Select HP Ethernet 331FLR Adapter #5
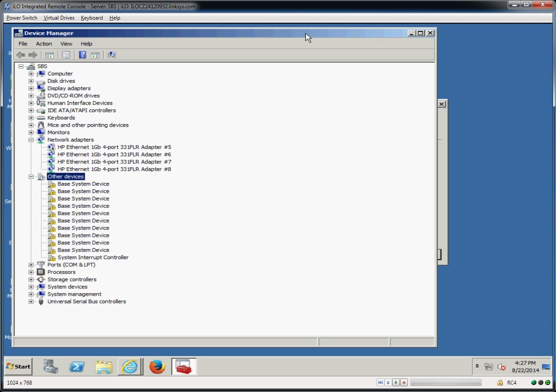The image size is (556, 392). click(114, 147)
